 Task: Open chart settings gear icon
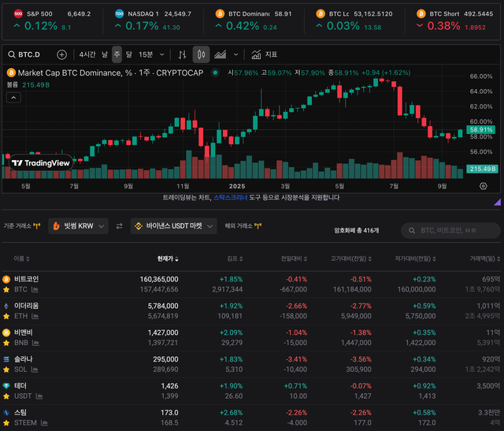click(x=483, y=186)
